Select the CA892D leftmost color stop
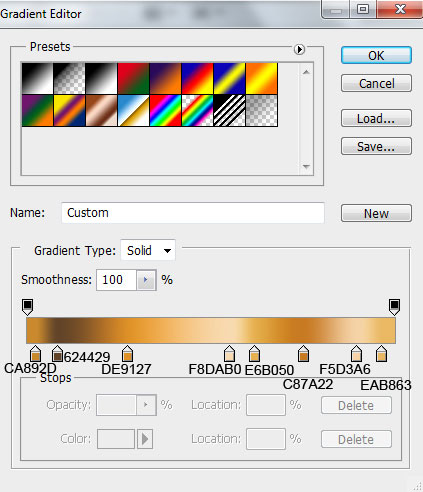Image resolution: width=423 pixels, height=492 pixels. coord(36,354)
